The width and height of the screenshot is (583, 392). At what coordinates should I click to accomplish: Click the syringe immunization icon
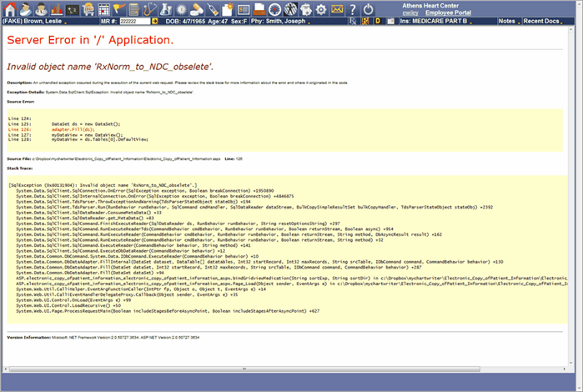click(212, 8)
